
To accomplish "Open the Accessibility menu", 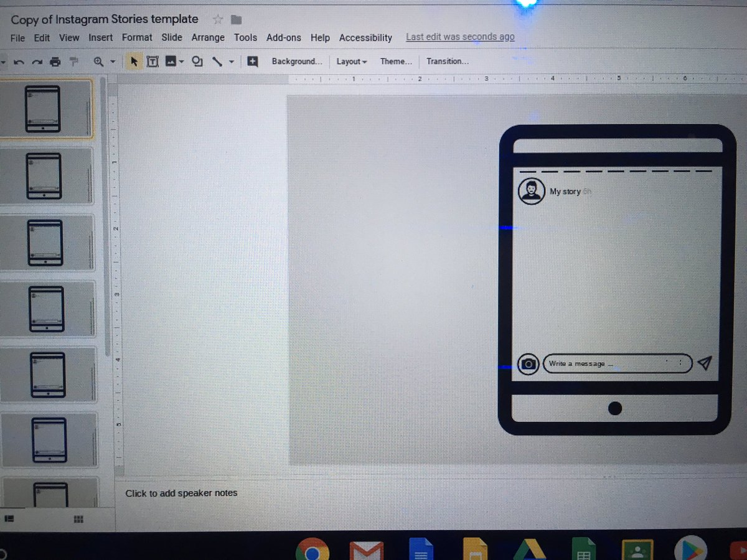I will click(365, 38).
